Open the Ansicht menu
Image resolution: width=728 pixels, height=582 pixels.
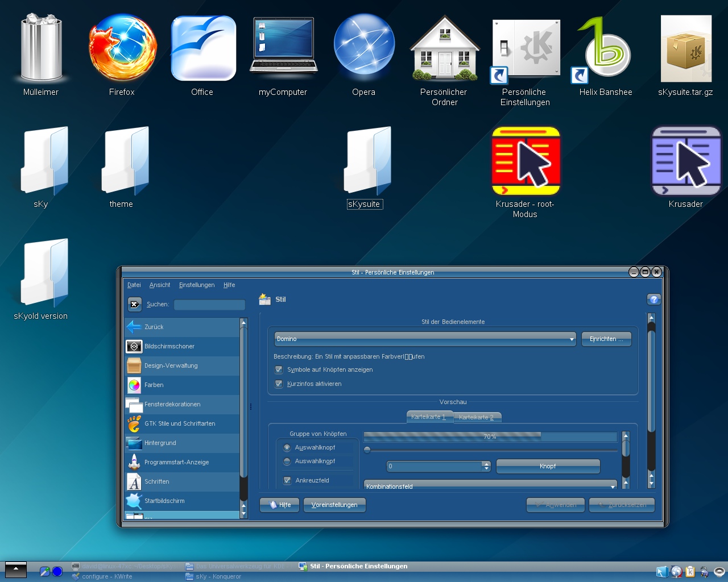pos(160,285)
